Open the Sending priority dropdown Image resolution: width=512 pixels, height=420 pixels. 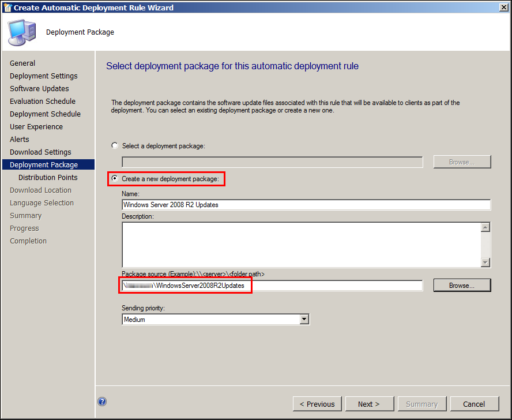click(x=304, y=320)
